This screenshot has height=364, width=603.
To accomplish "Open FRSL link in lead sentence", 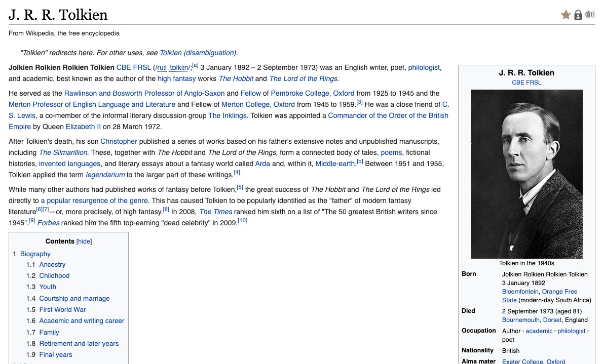I will (x=142, y=67).
